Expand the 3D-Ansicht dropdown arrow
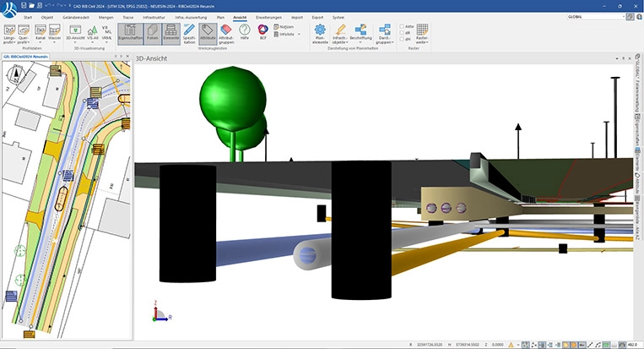Viewport: 644px width, 349px height. coord(75,42)
